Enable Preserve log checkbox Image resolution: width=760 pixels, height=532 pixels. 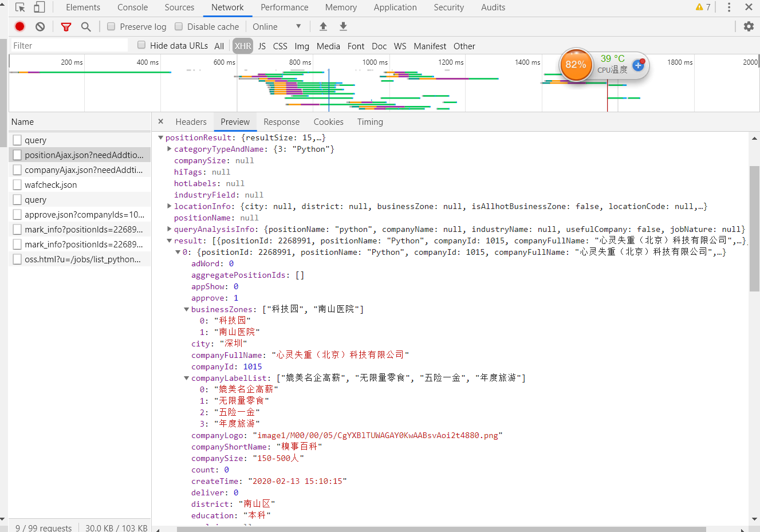111,26
